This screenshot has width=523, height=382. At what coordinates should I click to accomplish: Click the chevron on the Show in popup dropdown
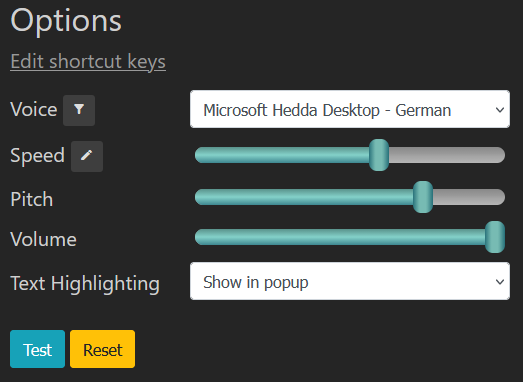click(500, 282)
